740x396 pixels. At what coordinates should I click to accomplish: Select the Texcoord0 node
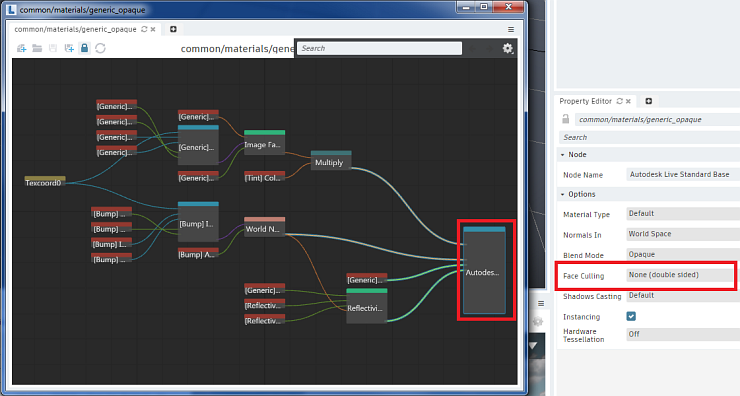point(45,182)
